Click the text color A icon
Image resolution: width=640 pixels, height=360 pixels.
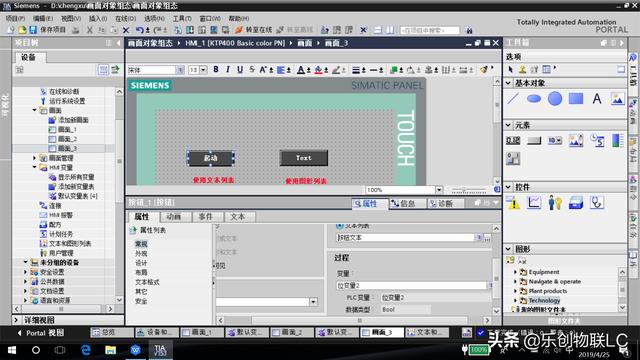[x=300, y=70]
